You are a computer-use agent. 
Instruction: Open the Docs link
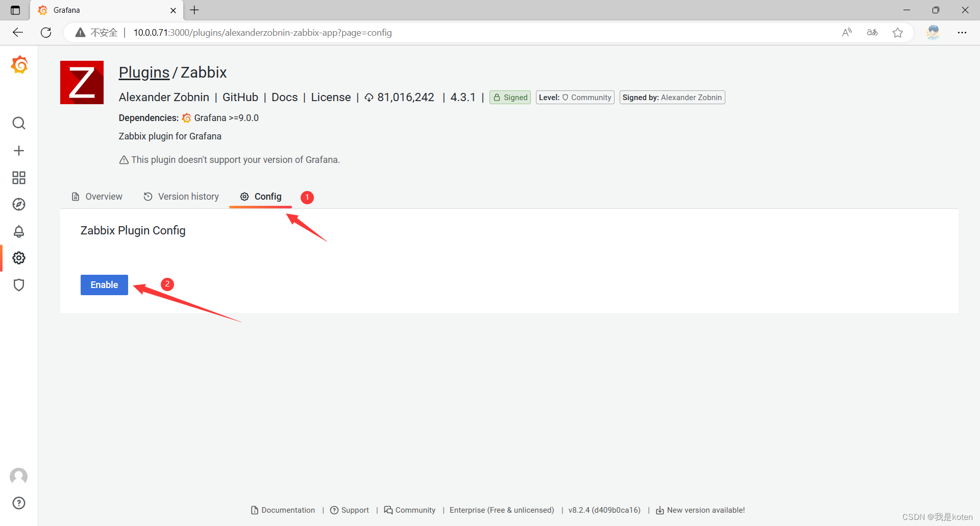284,97
